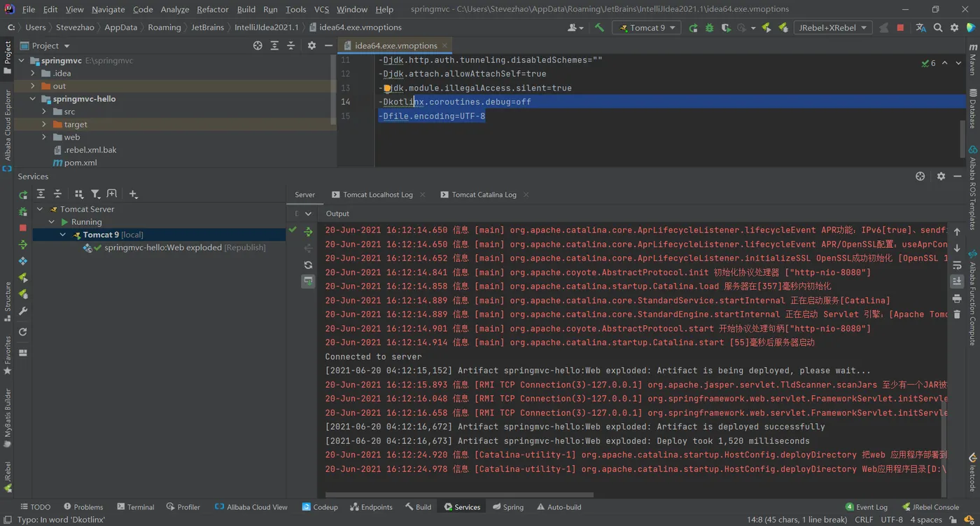The width and height of the screenshot is (980, 526).
Task: Click Add Service plus icon
Action: 133,194
